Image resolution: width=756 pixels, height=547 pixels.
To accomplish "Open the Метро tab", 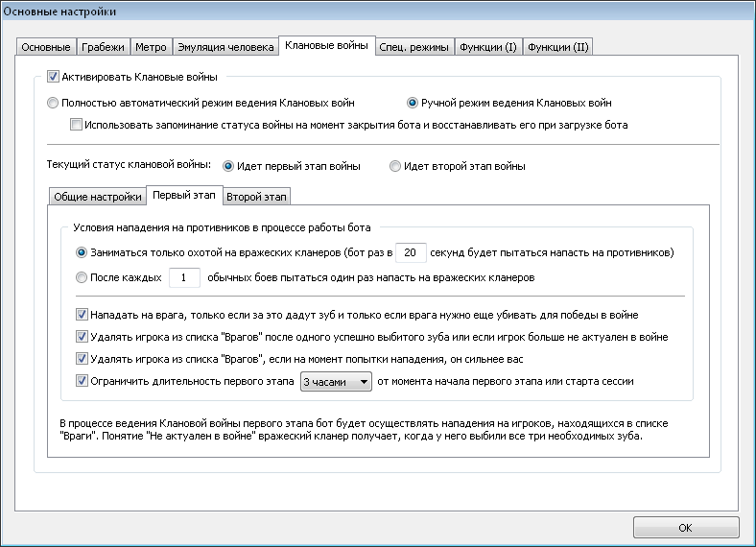I will click(x=151, y=47).
